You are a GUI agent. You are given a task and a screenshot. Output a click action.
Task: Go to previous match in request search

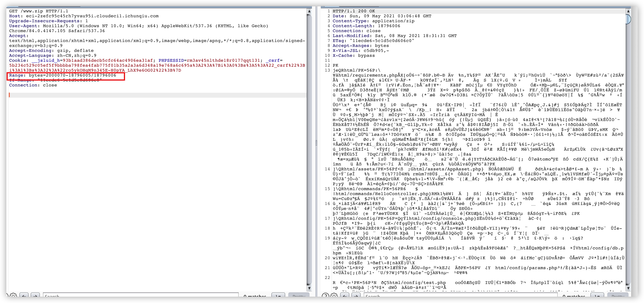coord(24,296)
